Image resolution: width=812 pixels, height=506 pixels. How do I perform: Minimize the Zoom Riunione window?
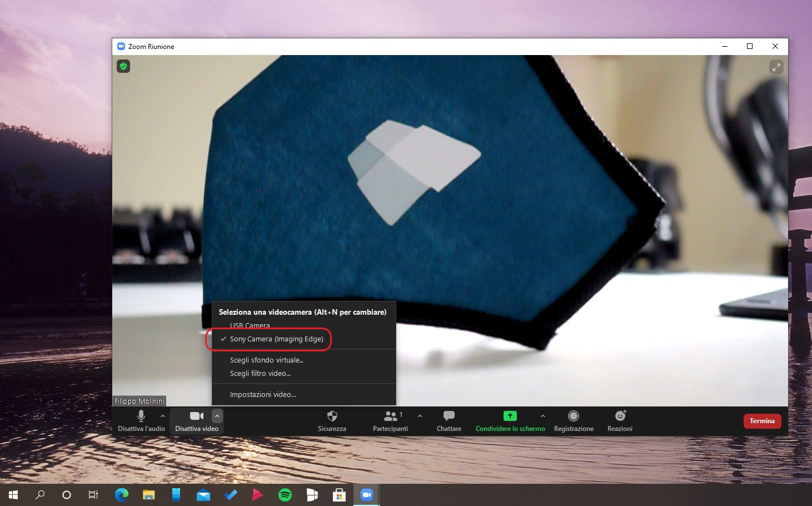click(x=725, y=46)
